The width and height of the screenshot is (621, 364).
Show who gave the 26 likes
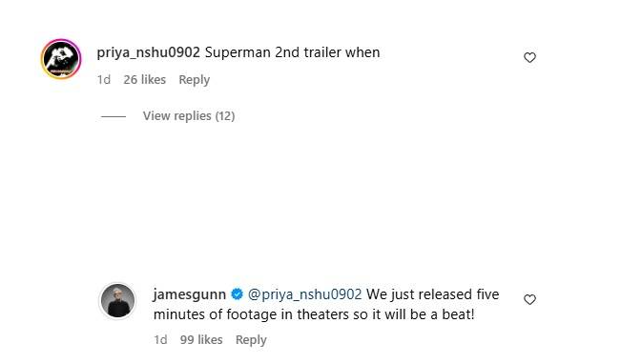click(145, 80)
